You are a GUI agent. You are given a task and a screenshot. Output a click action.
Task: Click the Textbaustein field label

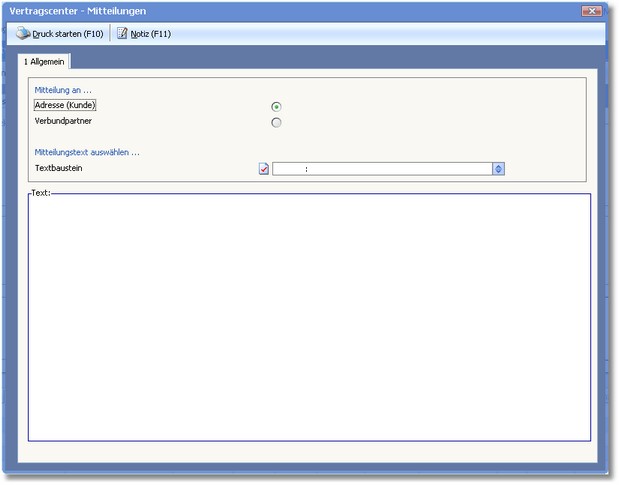pos(58,168)
